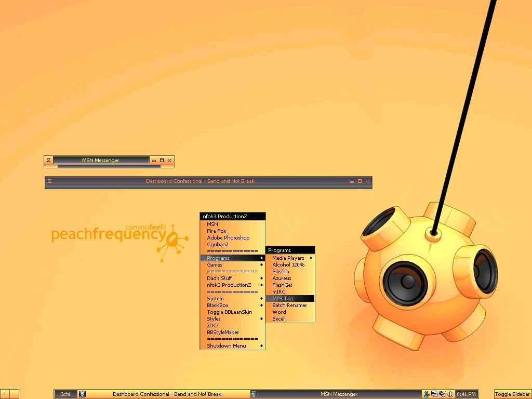The width and height of the screenshot is (532, 399).
Task: Click the Styles label in the menu
Action: pyautogui.click(x=214, y=319)
